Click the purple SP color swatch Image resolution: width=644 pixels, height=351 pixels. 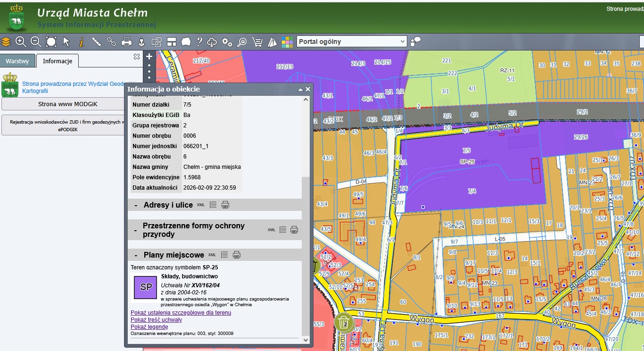(x=146, y=287)
